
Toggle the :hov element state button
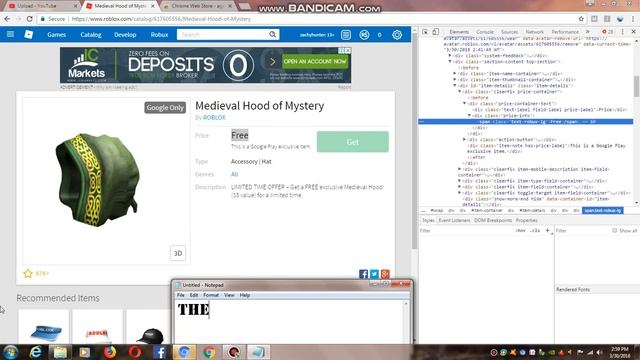pos(520,231)
